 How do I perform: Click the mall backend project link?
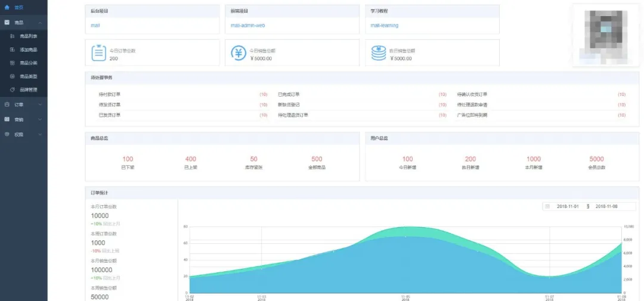pyautogui.click(x=95, y=26)
